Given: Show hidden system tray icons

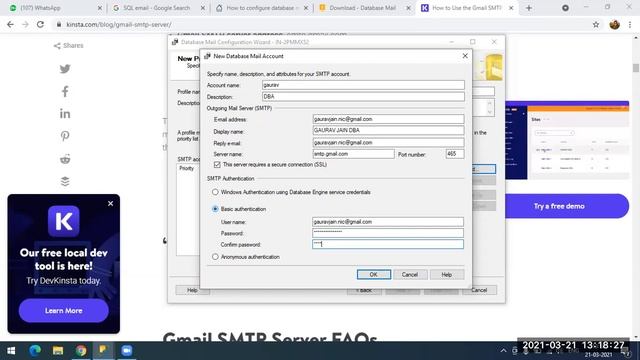Looking at the screenshot, I should click(503, 351).
